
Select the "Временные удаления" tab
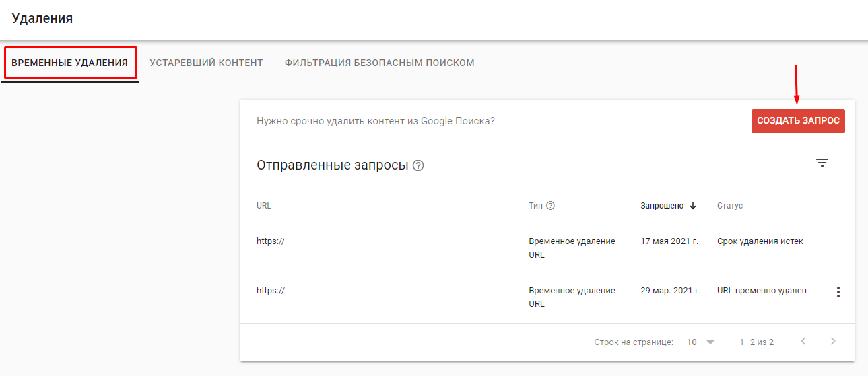pos(69,63)
